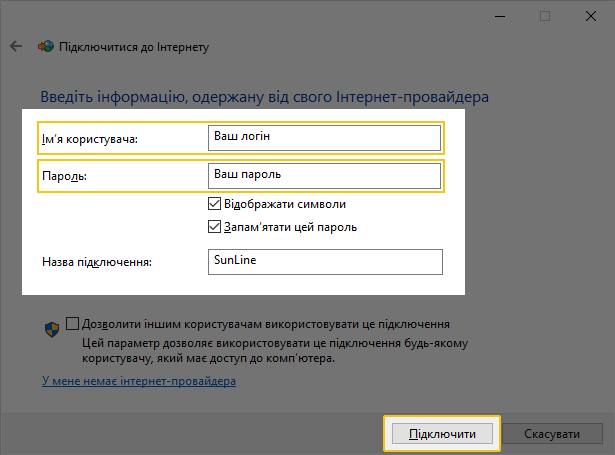Minimize the connection wizard window
The height and width of the screenshot is (455, 615).
click(x=500, y=16)
